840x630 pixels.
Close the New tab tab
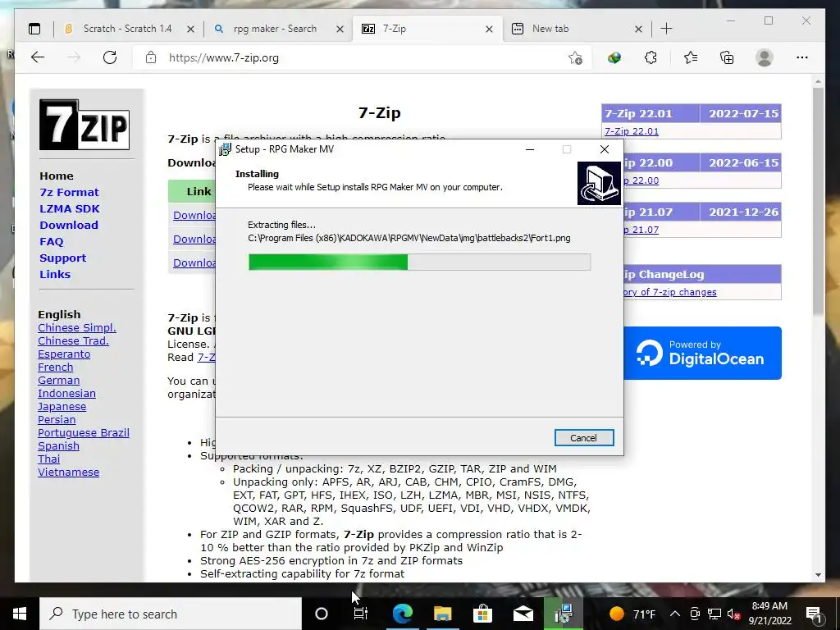click(x=638, y=30)
